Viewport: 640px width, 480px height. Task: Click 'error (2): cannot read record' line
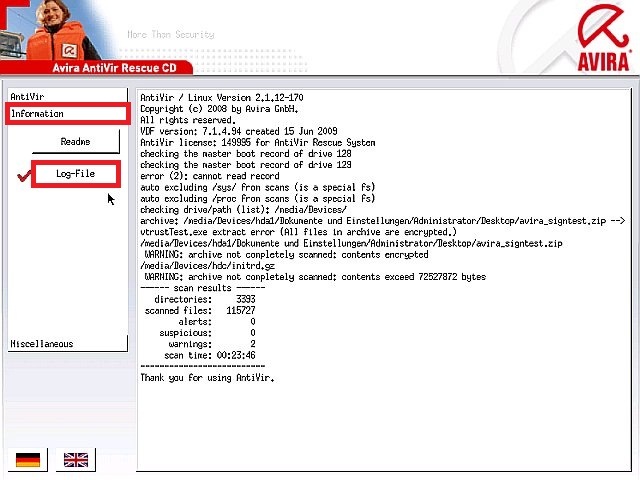210,176
